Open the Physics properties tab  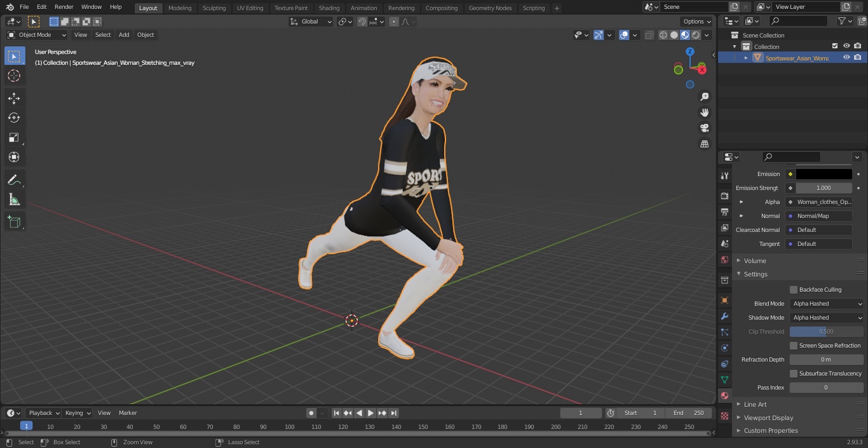pos(724,348)
